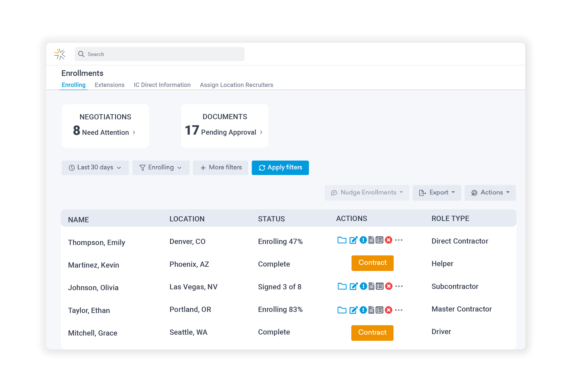Open the list details icon for Johnson, Olivia
567x392 pixels.
click(x=380, y=286)
